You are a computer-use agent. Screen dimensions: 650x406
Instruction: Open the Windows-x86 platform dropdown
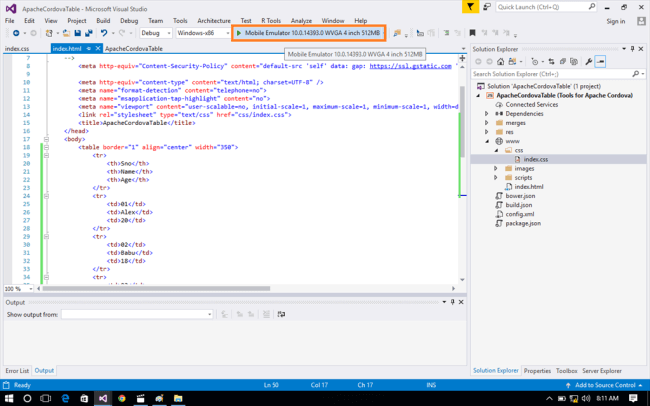coord(201,33)
